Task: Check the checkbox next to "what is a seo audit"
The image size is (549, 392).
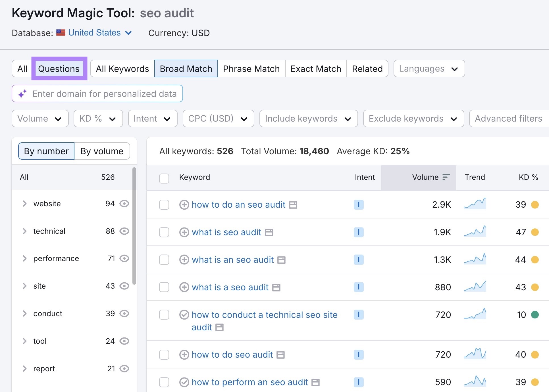Action: 164,287
